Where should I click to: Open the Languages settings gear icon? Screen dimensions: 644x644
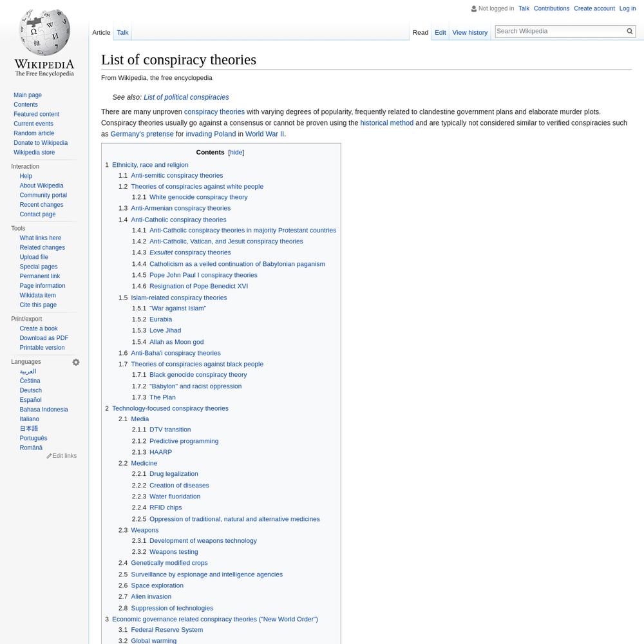76,362
